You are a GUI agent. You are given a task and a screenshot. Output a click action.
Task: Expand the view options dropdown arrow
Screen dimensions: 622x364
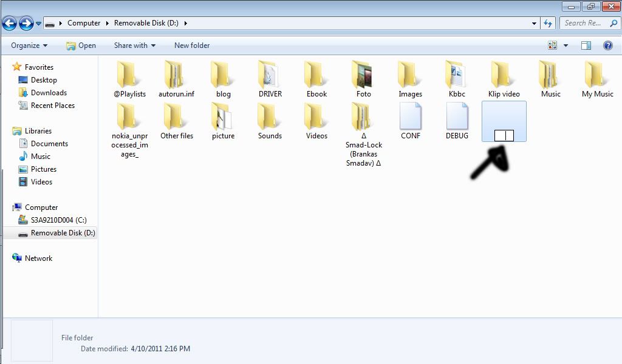tap(566, 45)
